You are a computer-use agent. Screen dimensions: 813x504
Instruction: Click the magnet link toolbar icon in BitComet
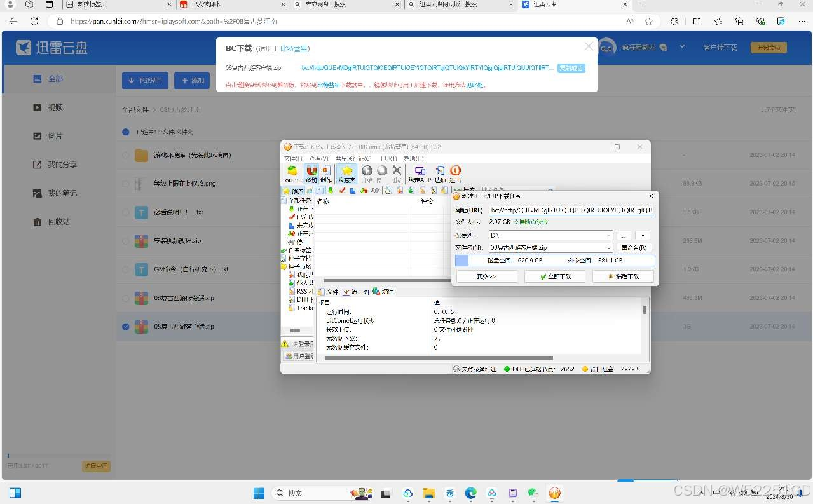coord(311,174)
